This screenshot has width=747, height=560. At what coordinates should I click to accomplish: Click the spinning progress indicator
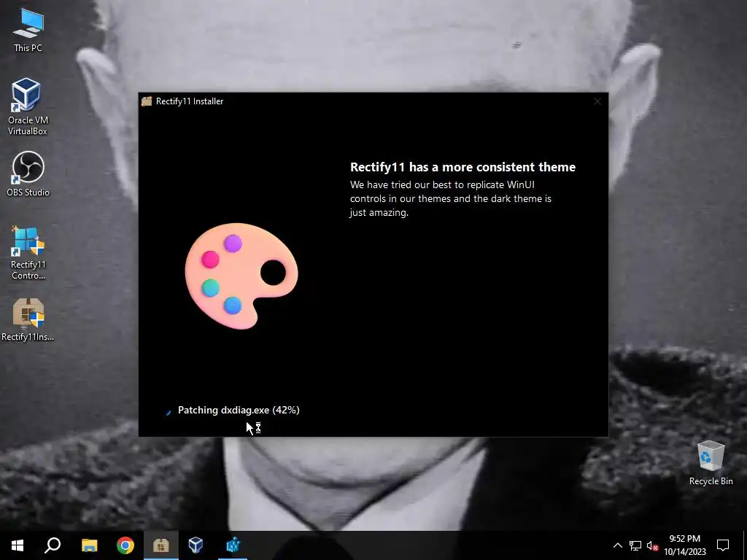(x=169, y=413)
